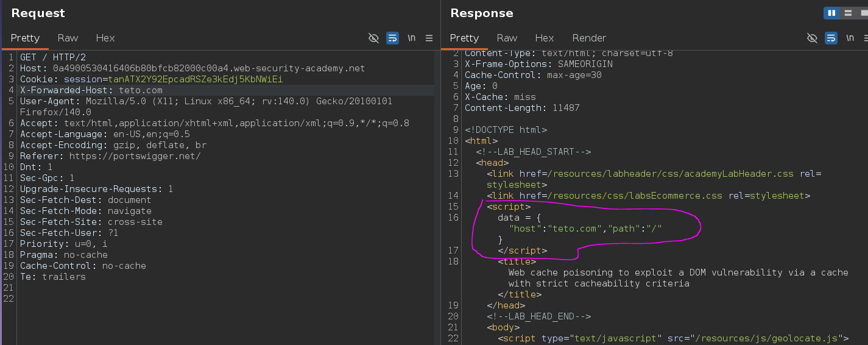
Task: Click the page title text in response
Action: point(679,278)
